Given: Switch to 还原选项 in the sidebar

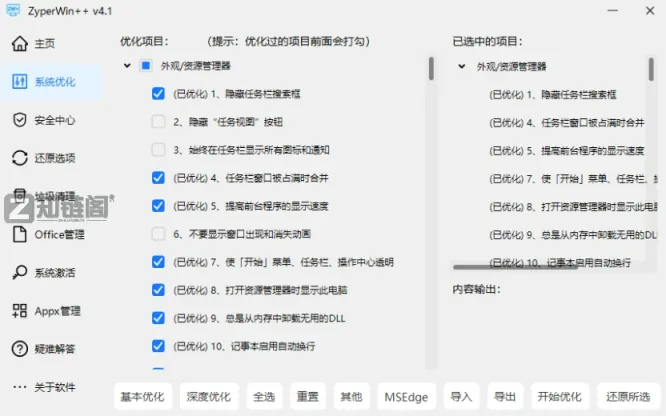Looking at the screenshot, I should [55, 158].
